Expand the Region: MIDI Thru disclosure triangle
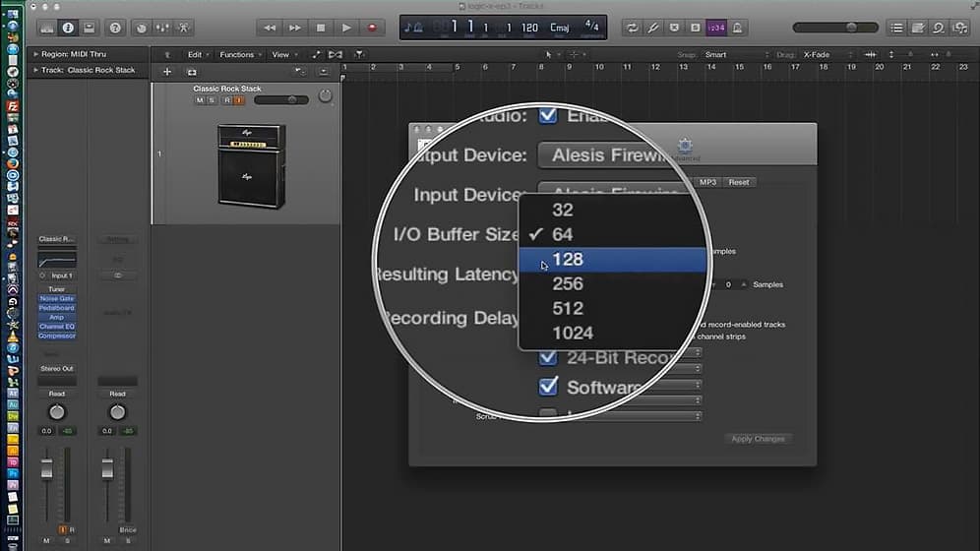Viewport: 980px width, 551px height. pos(35,54)
